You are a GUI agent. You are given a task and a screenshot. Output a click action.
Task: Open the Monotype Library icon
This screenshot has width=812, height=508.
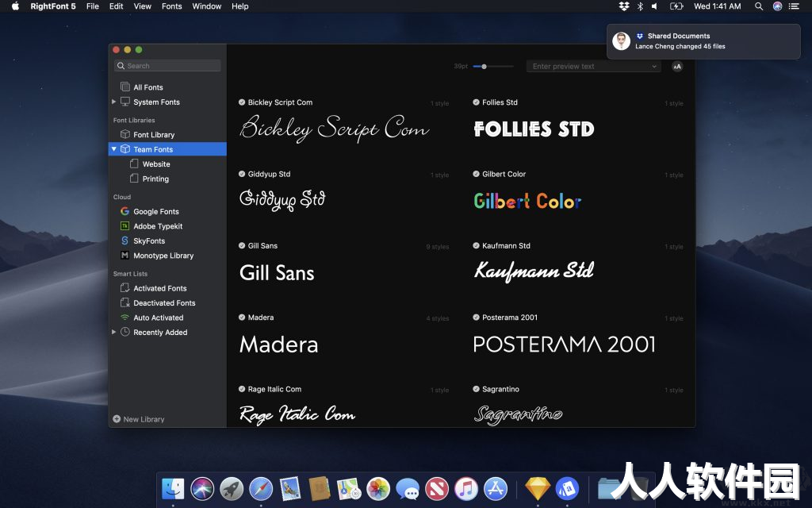pos(124,255)
